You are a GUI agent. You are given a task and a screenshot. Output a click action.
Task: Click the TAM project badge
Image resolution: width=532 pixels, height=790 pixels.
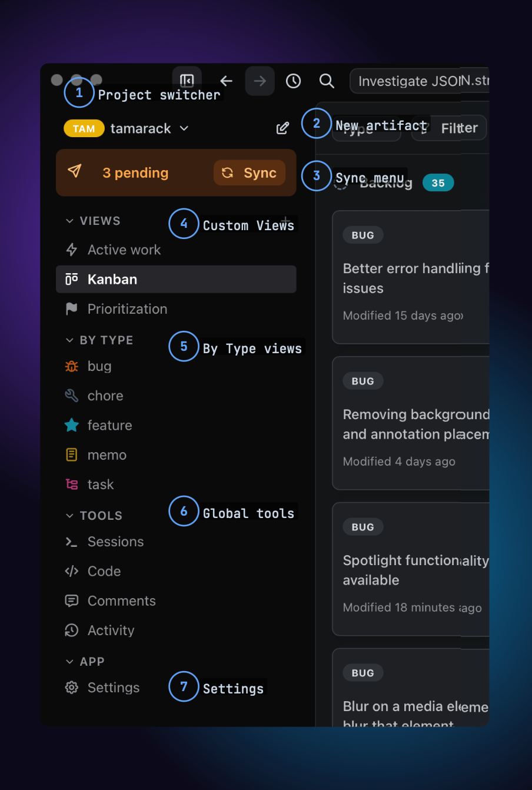(84, 128)
